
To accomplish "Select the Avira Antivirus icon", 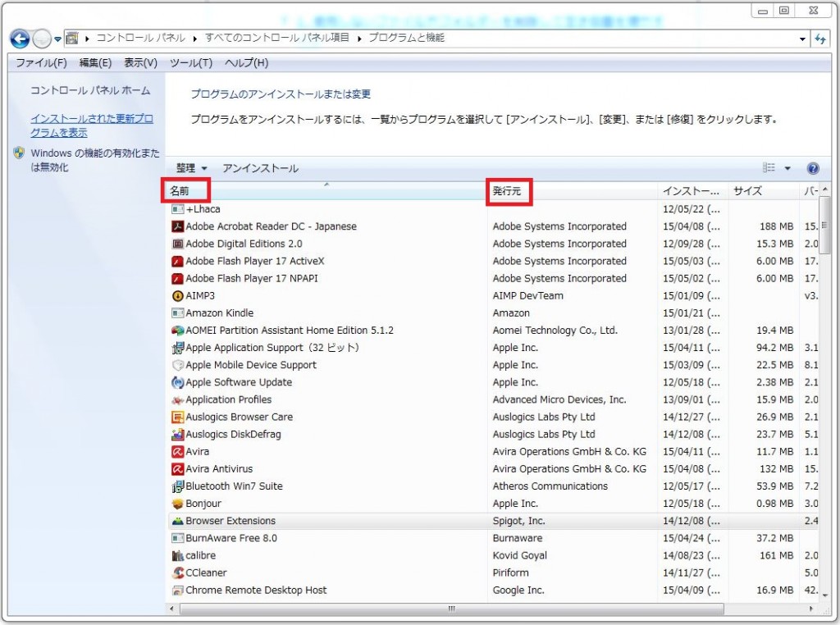I will click(x=177, y=469).
